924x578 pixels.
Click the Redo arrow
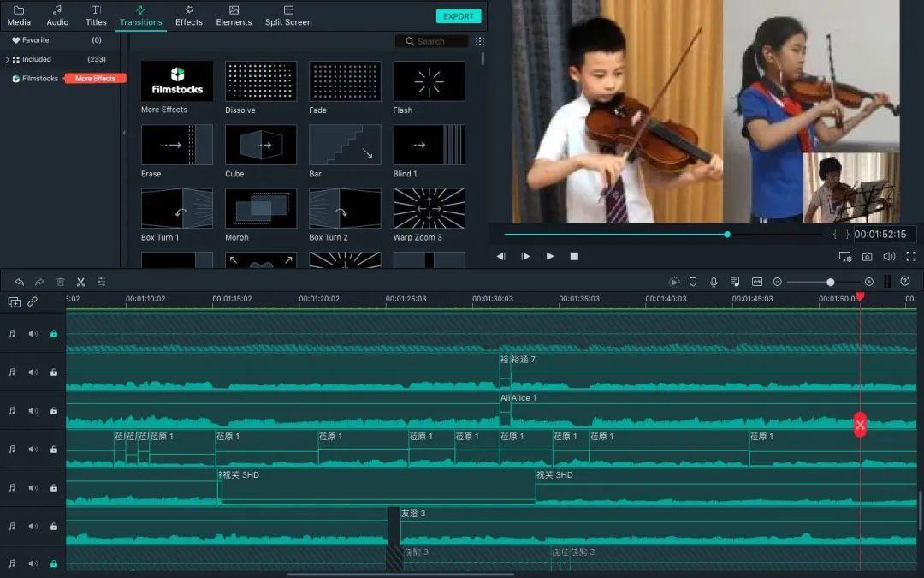tap(39, 282)
